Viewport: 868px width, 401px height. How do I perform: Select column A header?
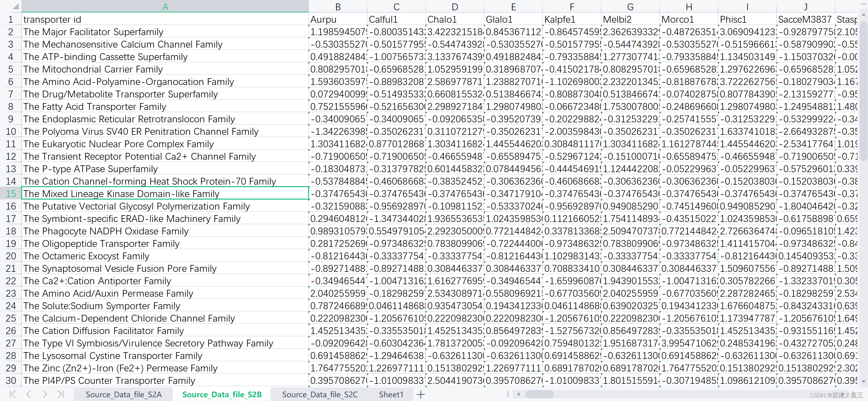165,7
